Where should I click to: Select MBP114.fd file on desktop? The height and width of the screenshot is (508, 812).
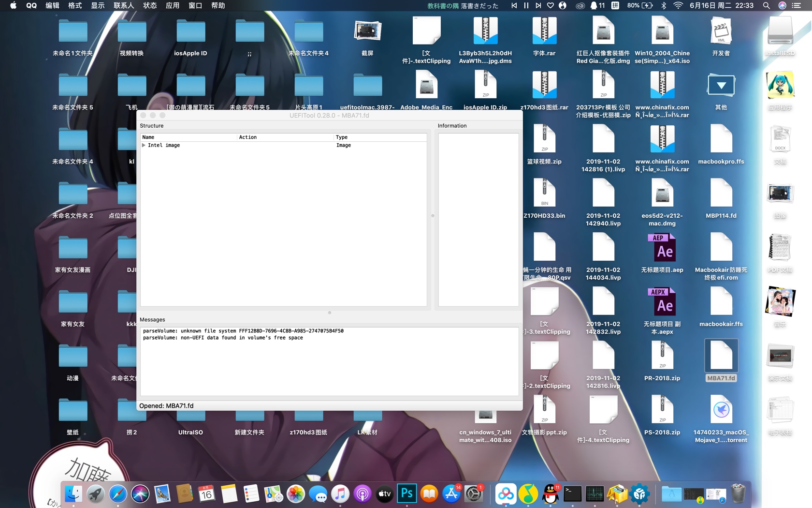pos(721,198)
